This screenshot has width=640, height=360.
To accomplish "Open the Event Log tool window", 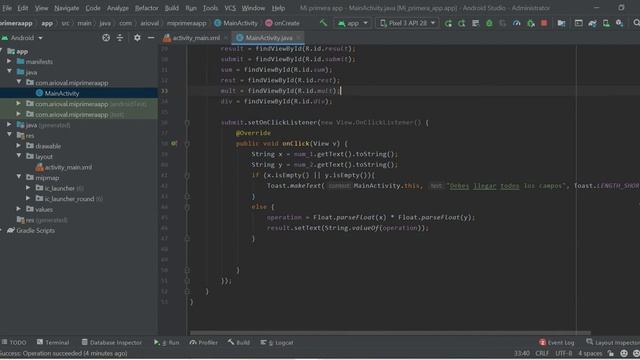I will point(556,342).
